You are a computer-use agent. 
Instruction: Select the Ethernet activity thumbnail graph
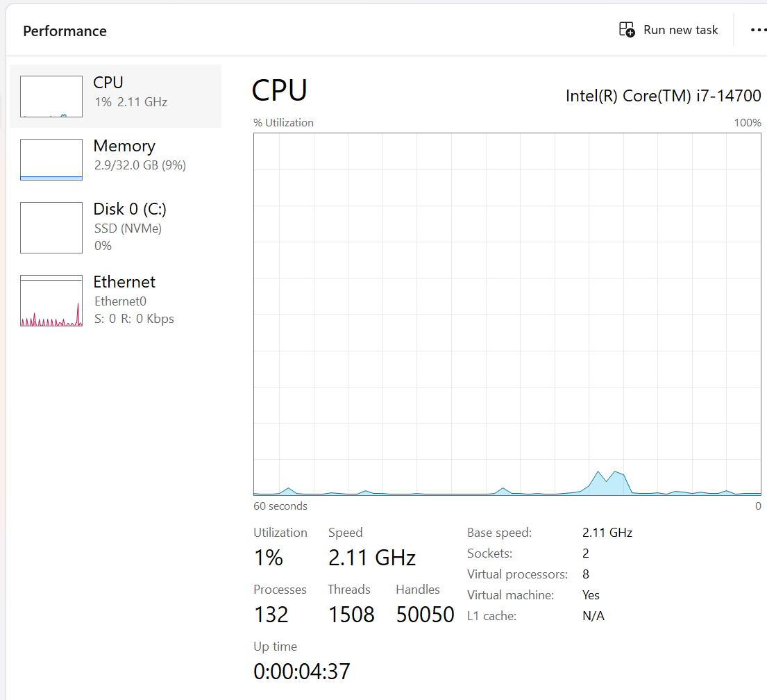click(x=51, y=301)
